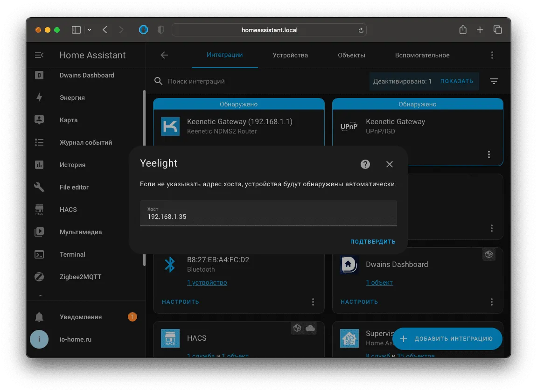Open the integrations filter icon
Image resolution: width=537 pixels, height=392 pixels.
[494, 81]
